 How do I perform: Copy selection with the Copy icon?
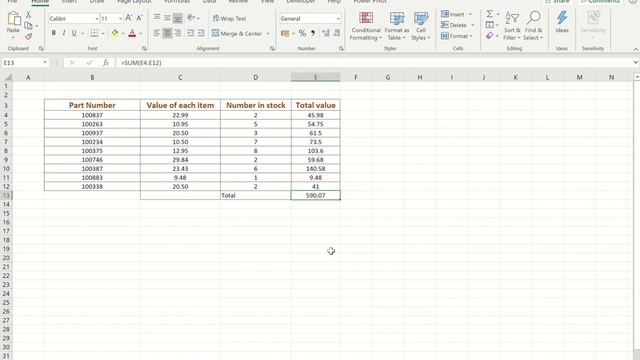point(28,26)
